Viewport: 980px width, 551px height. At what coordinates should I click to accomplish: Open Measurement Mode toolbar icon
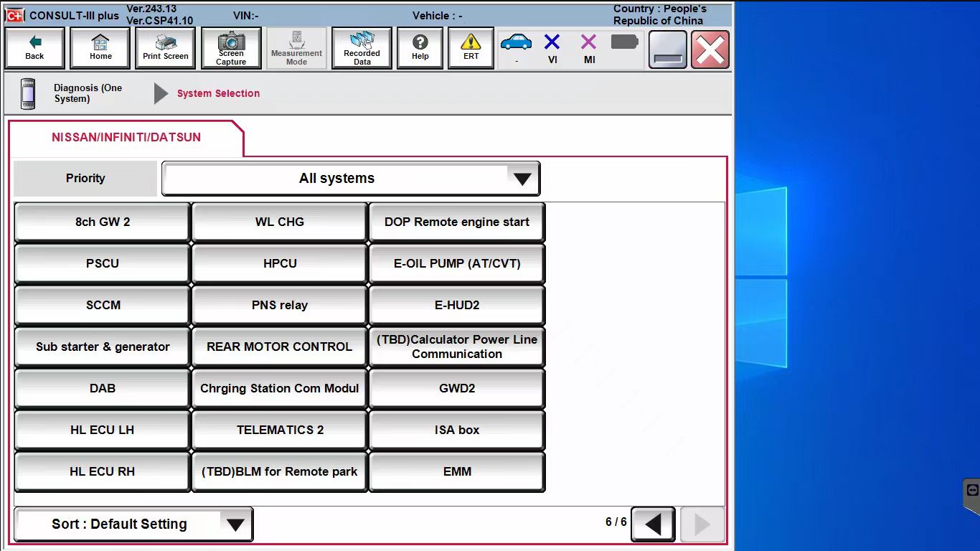296,48
